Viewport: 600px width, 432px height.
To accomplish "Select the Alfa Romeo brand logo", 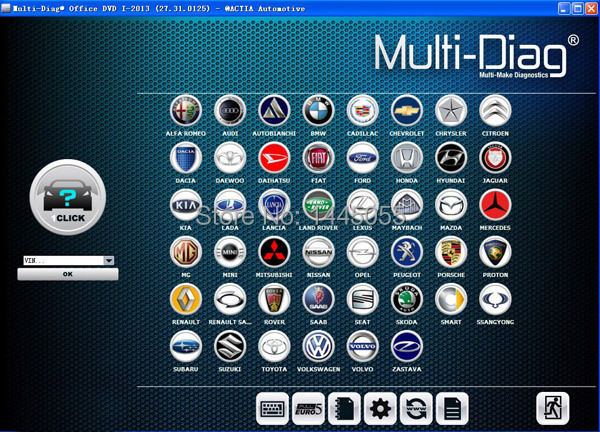I will 186,111.
